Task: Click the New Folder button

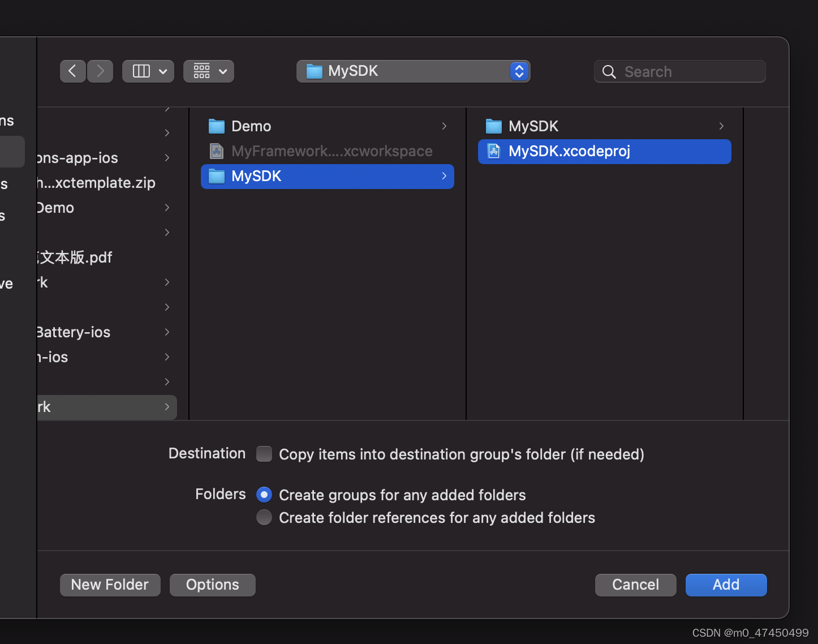Action: pos(110,585)
